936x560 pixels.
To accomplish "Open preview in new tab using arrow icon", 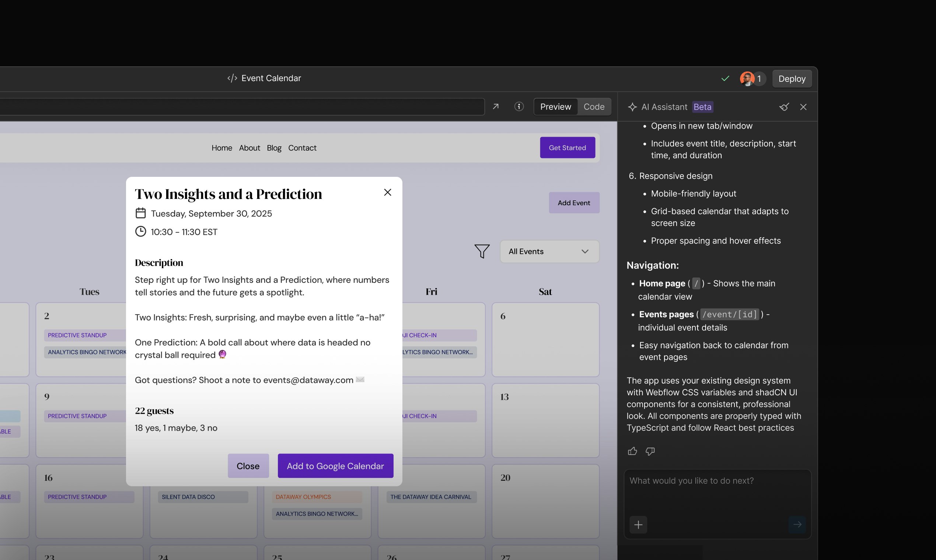I will 496,106.
